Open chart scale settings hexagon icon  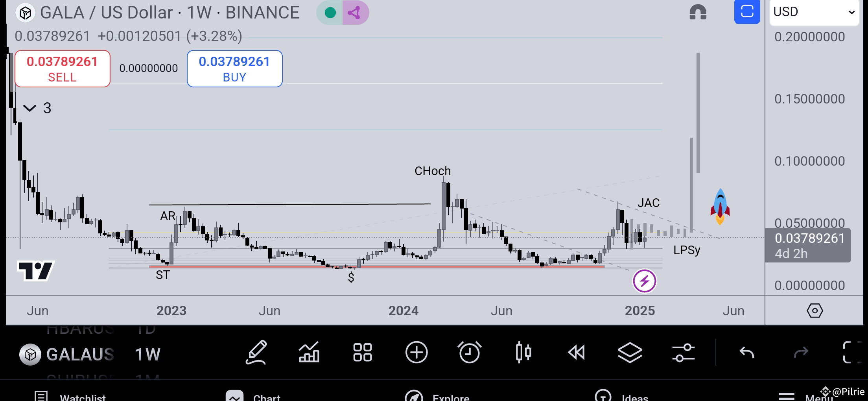tap(815, 310)
